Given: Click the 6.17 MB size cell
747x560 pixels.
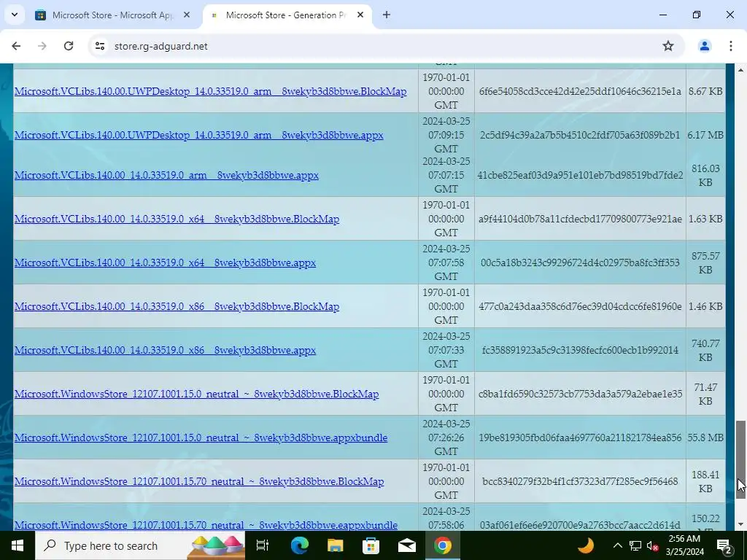Looking at the screenshot, I should pyautogui.click(x=705, y=135).
